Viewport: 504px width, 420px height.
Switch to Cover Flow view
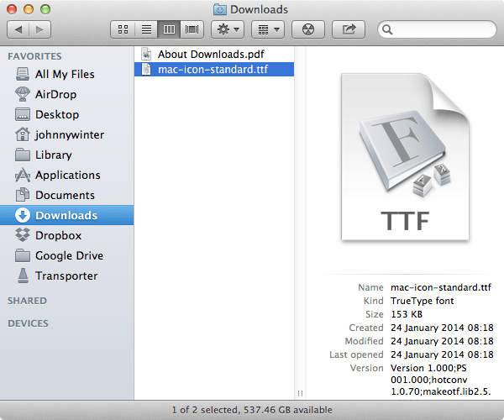coord(192,29)
